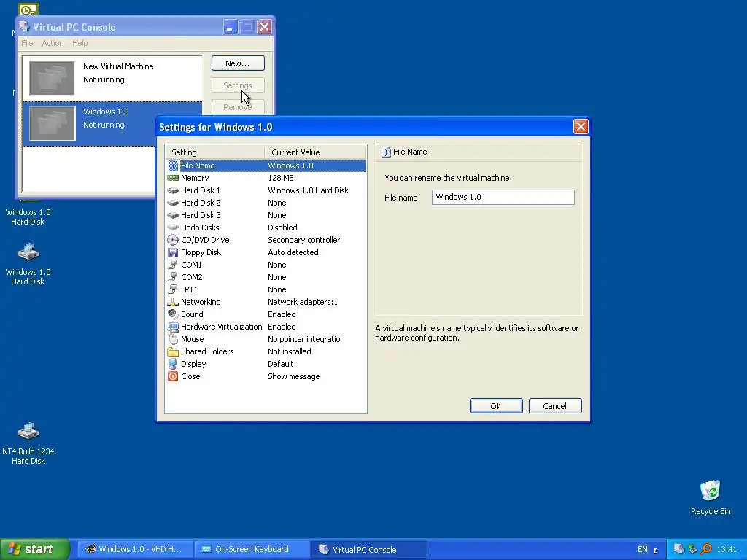This screenshot has width=747, height=560.
Task: Click the Auto detected value
Action: [293, 252]
